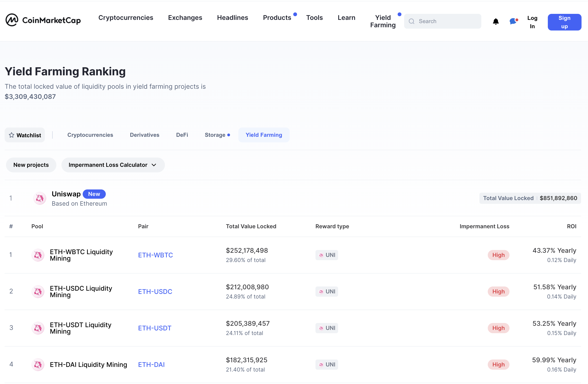Click the CoinMarketCap logo icon
Image resolution: width=588 pixels, height=384 pixels.
point(12,20)
